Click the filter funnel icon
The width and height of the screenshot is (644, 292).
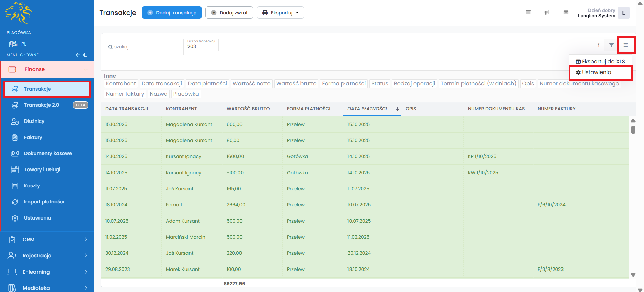(x=611, y=45)
